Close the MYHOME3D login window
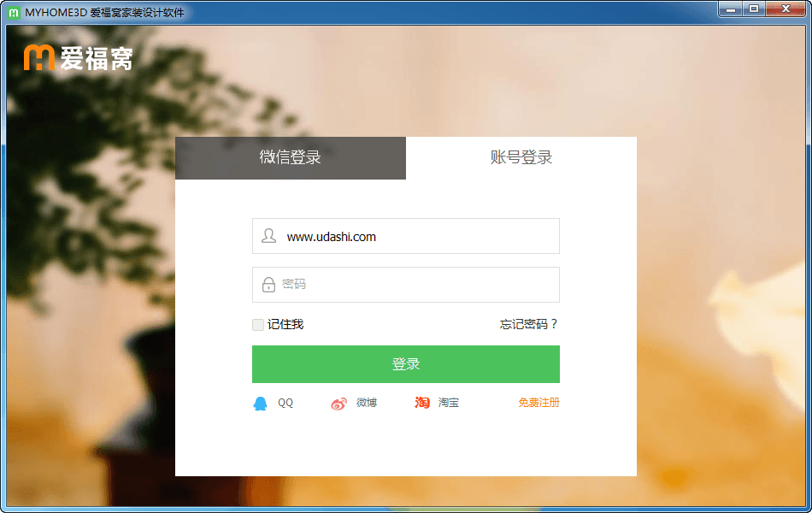Viewport: 812px width, 513px height. pos(783,9)
